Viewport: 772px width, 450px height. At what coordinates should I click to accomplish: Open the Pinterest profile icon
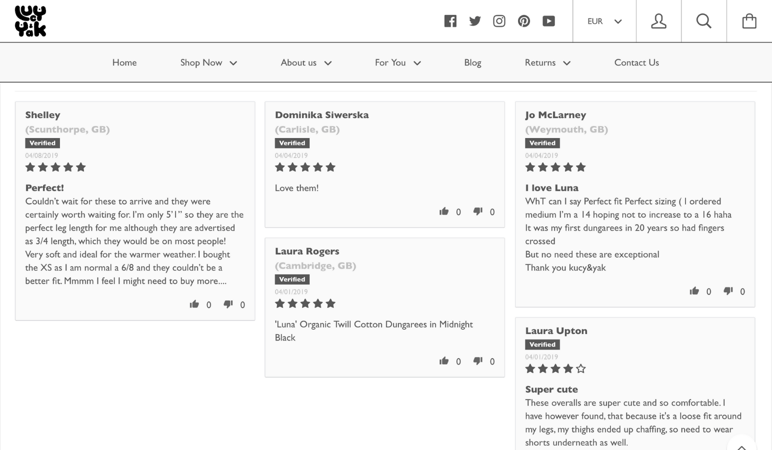pyautogui.click(x=524, y=21)
